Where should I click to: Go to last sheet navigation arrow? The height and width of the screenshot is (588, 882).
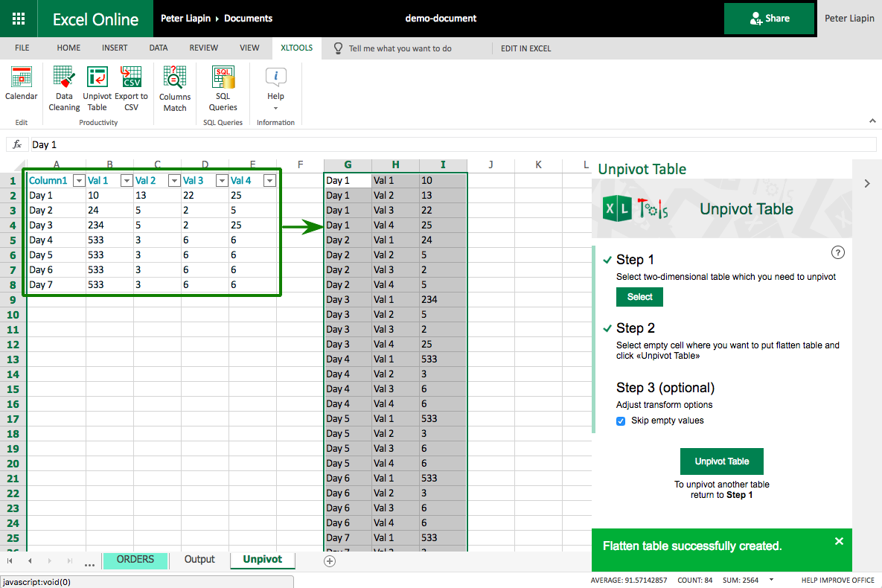(70, 560)
